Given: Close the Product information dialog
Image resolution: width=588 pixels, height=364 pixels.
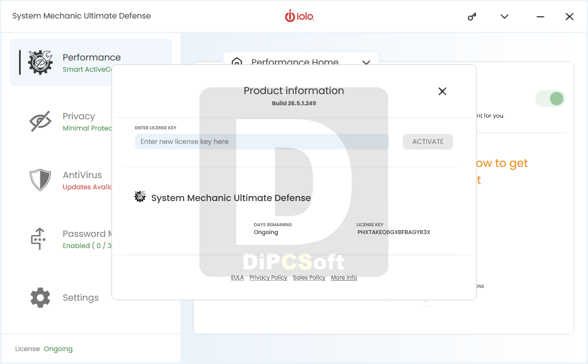Looking at the screenshot, I should click(x=442, y=91).
